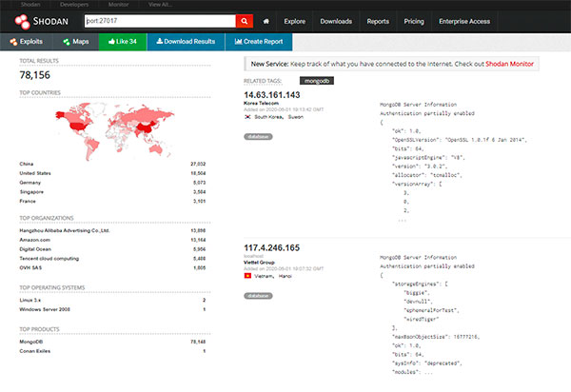Click the Hanoi city link

click(x=285, y=276)
